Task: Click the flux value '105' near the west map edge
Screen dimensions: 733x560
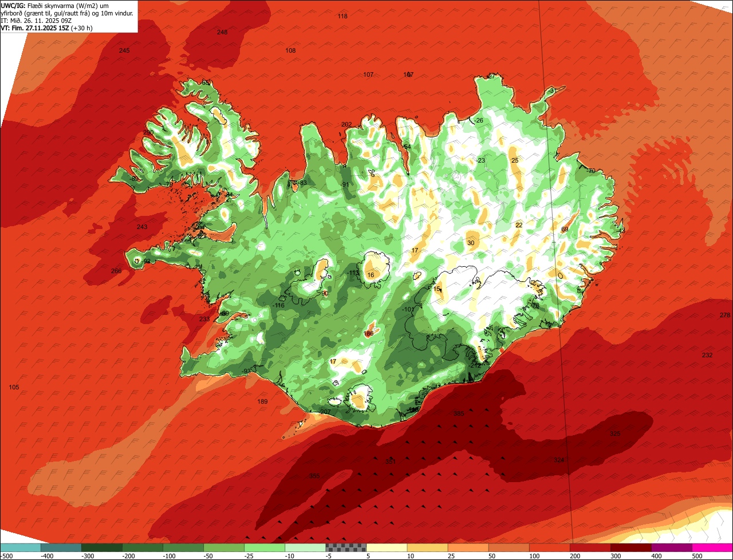Action: [x=14, y=388]
